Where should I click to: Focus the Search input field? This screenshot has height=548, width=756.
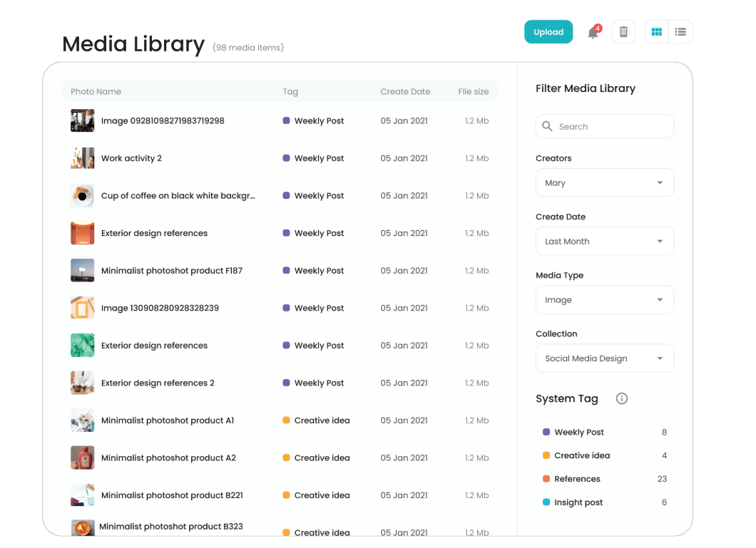click(605, 126)
